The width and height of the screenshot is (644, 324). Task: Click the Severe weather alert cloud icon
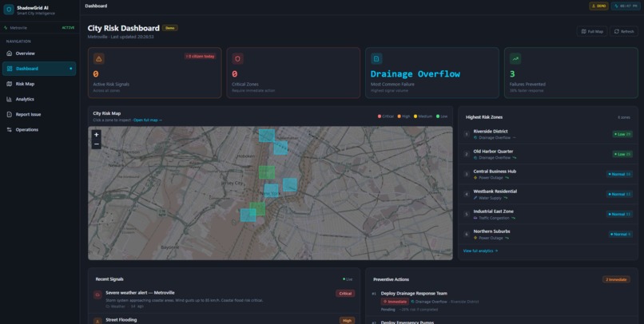[97, 294]
